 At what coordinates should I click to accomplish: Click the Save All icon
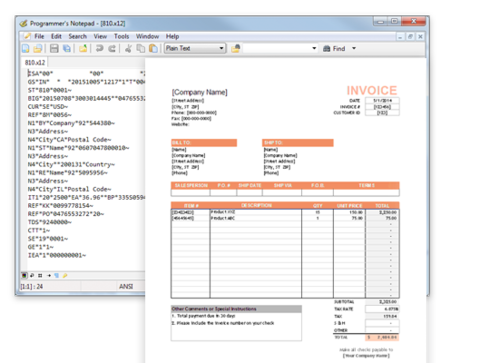(x=67, y=49)
